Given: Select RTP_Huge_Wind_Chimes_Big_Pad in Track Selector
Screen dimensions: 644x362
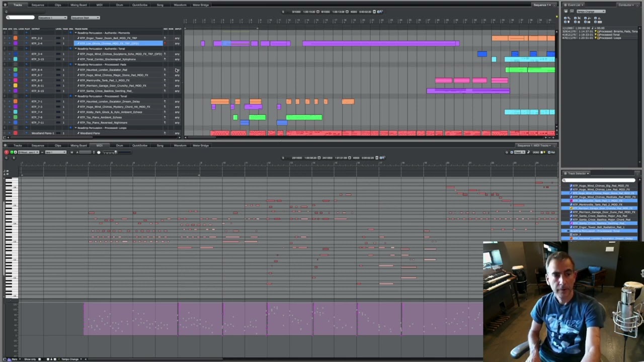Looking at the screenshot, I should 602,186.
